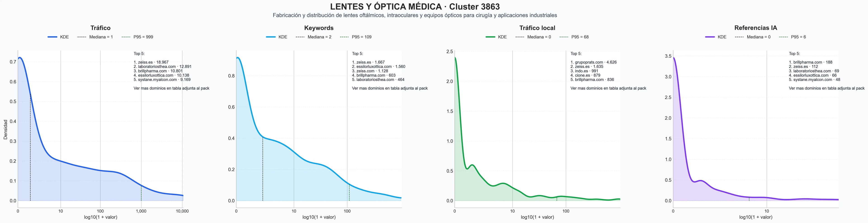Click the 'Mediana = 2' legend label
The width and height of the screenshot is (868, 223).
click(319, 37)
